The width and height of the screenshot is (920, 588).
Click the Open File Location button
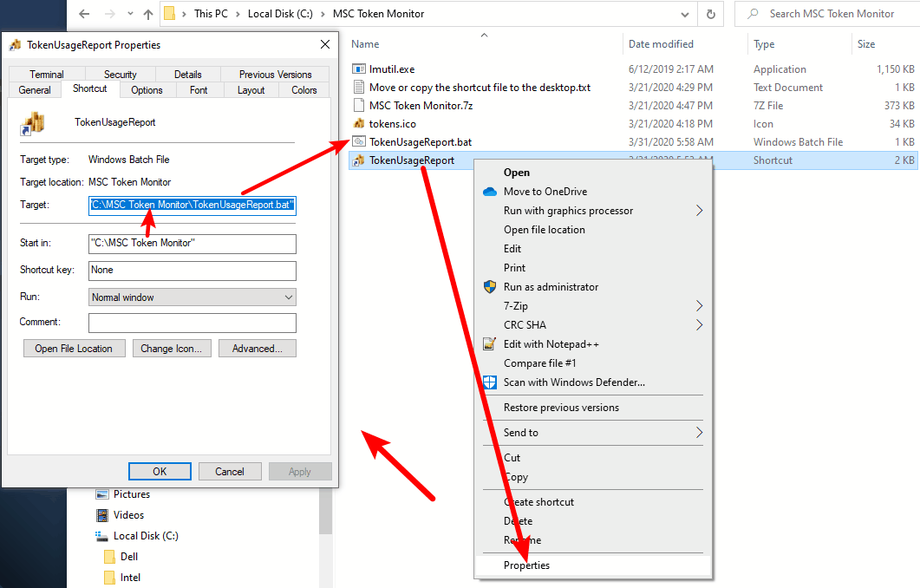pos(74,349)
